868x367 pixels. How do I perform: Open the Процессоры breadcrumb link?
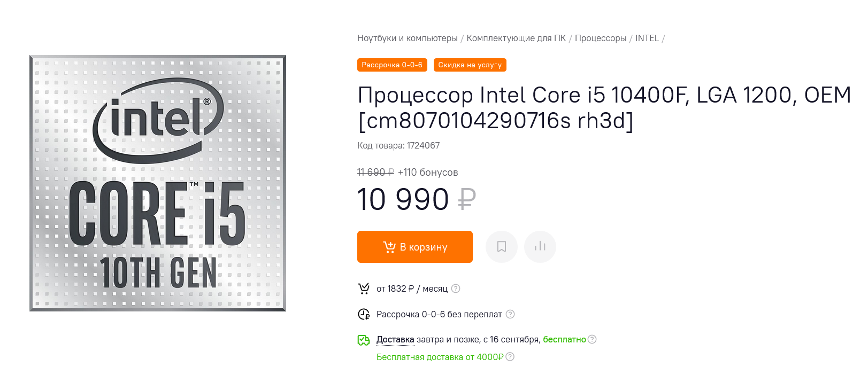(x=601, y=38)
